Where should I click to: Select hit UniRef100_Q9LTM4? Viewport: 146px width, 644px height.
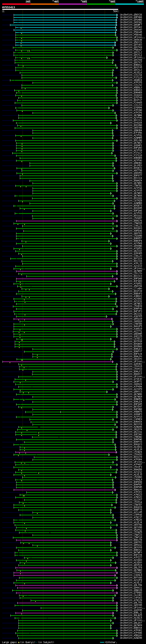(x=131, y=585)
